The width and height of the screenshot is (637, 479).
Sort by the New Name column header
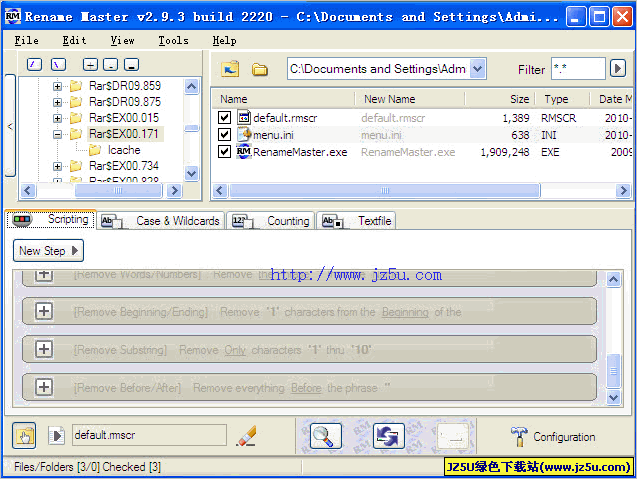[410, 99]
